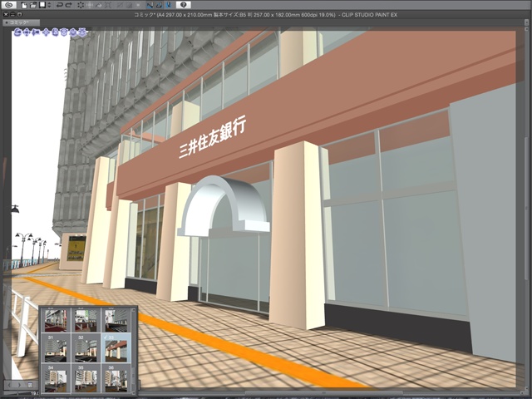Select the 3D object move manipulator
The image size is (532, 399).
47,32
